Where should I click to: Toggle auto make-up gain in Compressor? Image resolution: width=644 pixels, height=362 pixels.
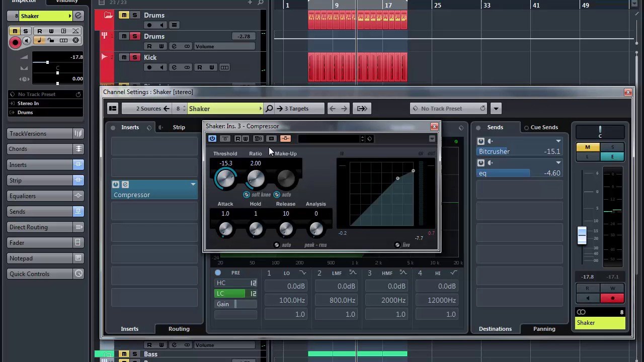(x=276, y=195)
